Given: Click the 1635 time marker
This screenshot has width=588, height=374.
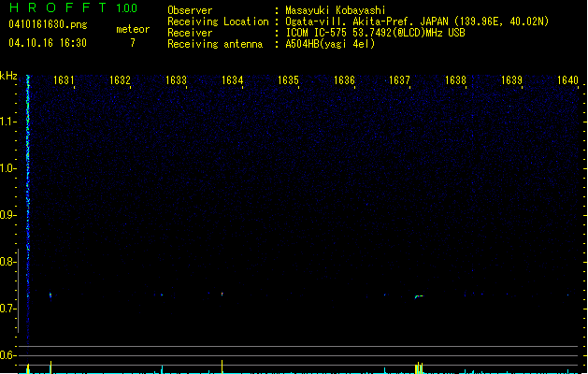Looking at the screenshot, I should point(288,80).
